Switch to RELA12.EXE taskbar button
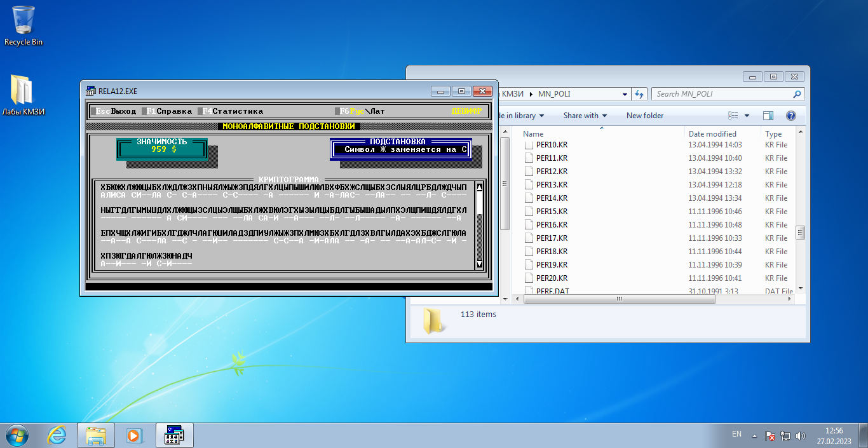Viewport: 868px width, 448px height. coord(174,435)
